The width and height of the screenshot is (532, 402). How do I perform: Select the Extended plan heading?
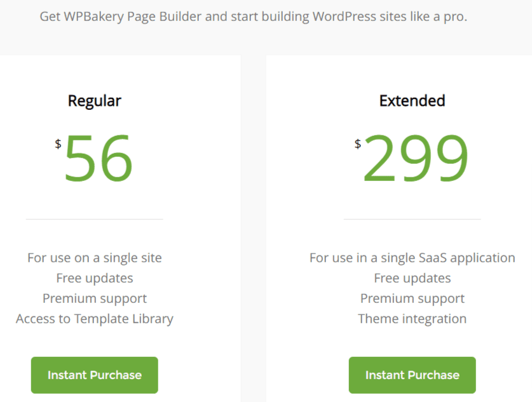pyautogui.click(x=413, y=101)
